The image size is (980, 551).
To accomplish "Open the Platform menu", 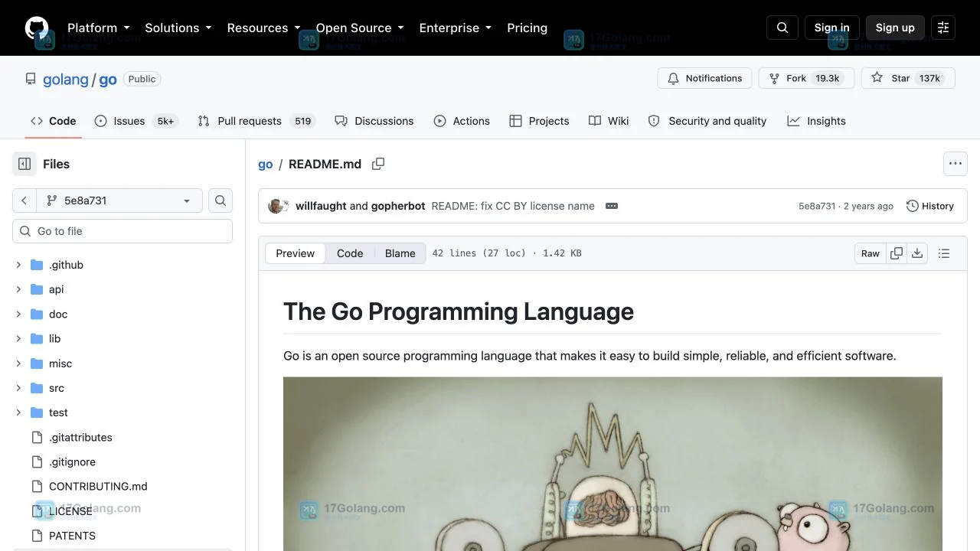I will click(98, 28).
